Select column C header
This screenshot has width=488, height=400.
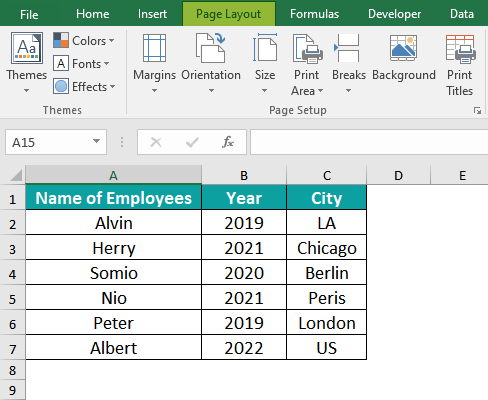[327, 175]
